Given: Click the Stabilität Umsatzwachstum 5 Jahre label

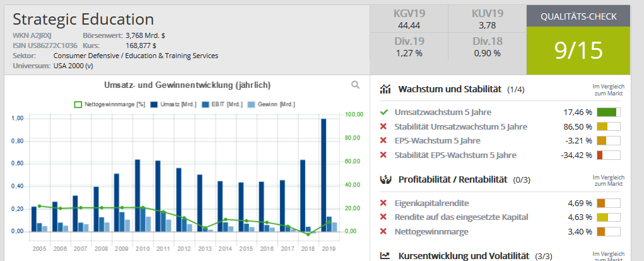Looking at the screenshot, I should tap(461, 126).
